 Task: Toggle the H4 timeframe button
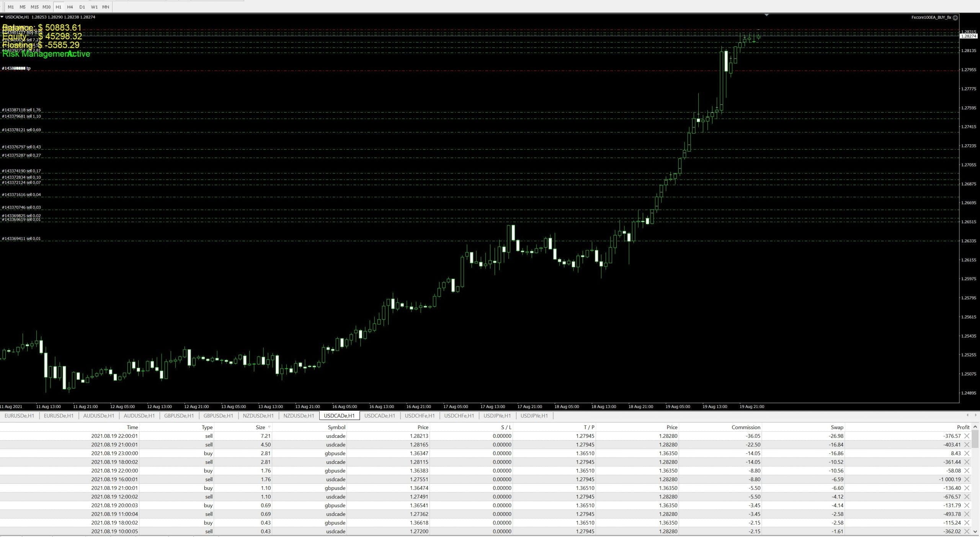(x=70, y=7)
